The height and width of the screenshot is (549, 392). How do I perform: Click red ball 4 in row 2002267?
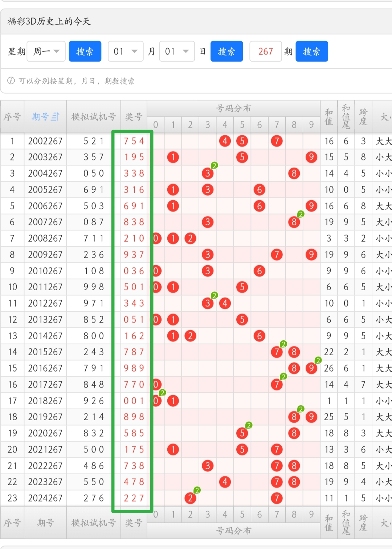tap(225, 141)
